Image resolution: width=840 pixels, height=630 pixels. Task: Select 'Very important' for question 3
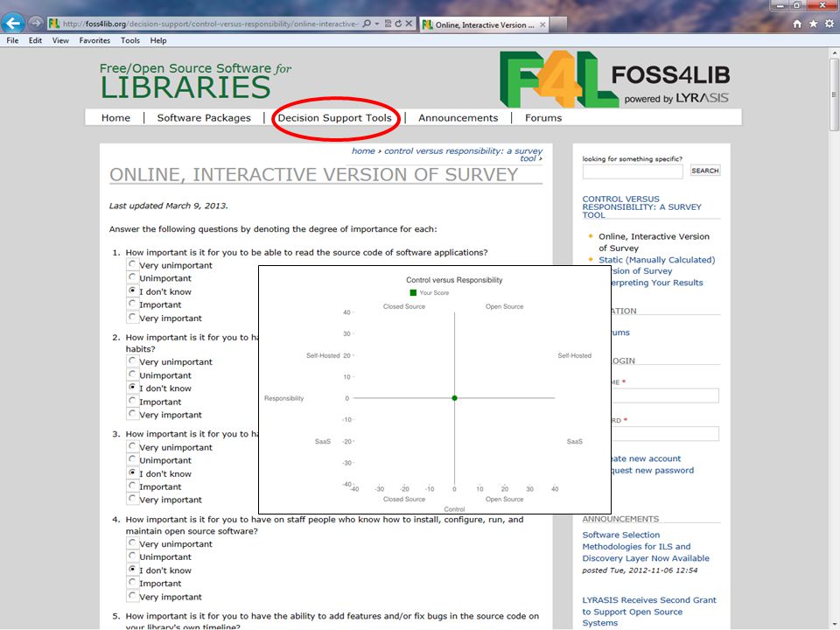(x=132, y=499)
